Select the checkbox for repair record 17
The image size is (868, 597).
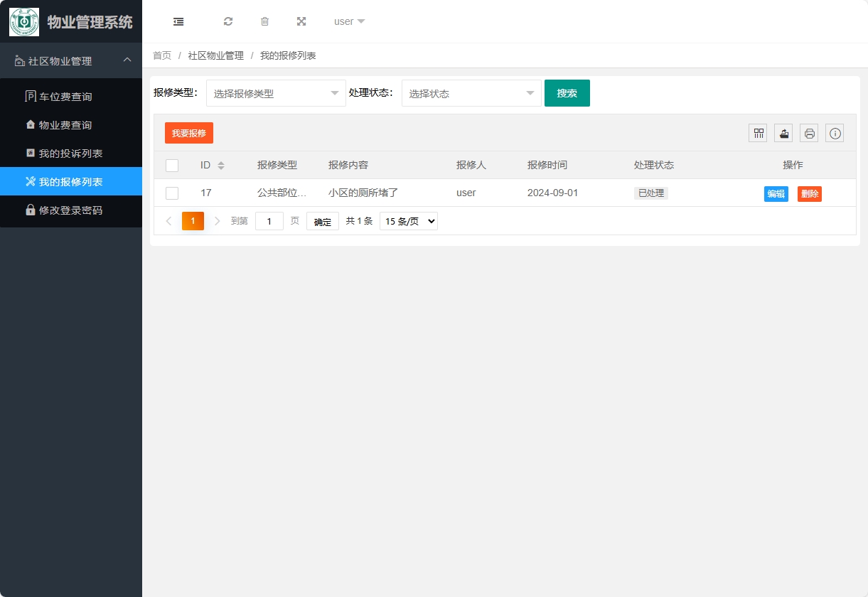pos(172,193)
